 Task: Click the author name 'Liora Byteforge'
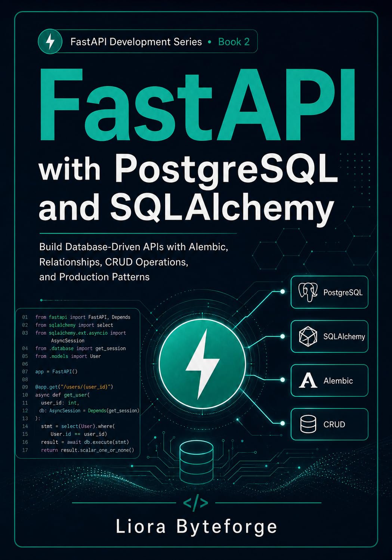(x=196, y=526)
